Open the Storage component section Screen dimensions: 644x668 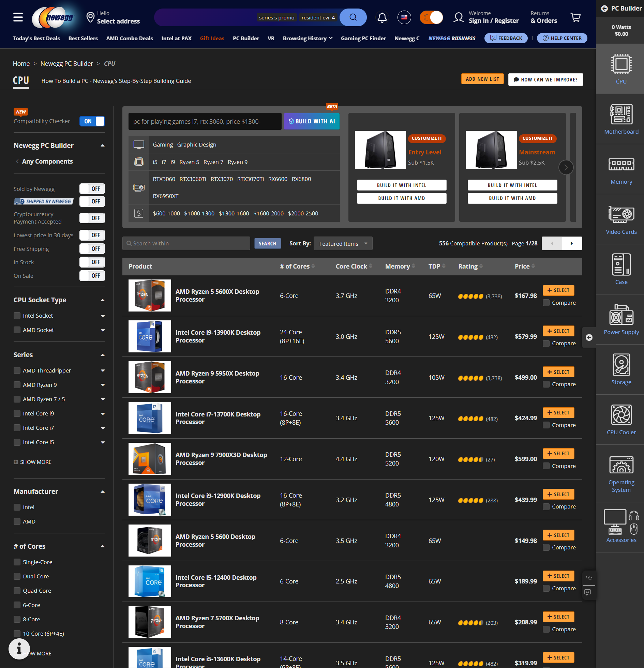tap(620, 369)
